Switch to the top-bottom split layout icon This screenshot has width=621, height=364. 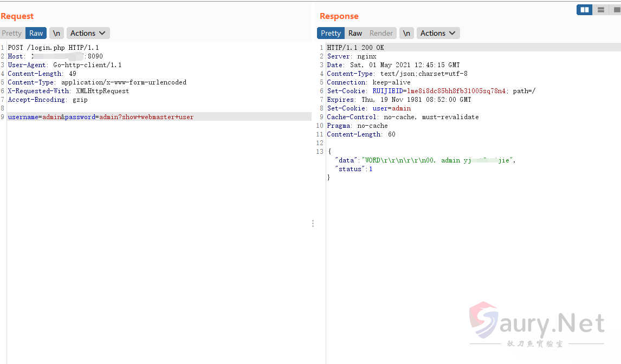coord(600,10)
